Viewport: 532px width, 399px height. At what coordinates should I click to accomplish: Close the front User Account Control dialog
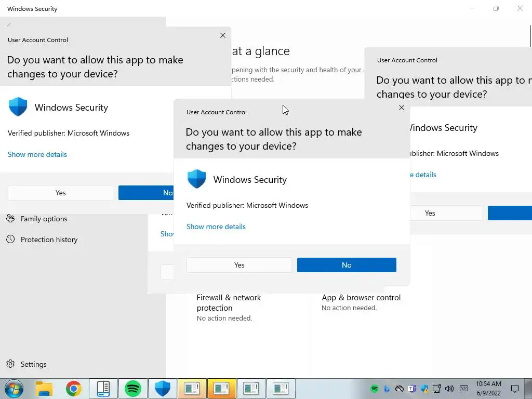[402, 108]
